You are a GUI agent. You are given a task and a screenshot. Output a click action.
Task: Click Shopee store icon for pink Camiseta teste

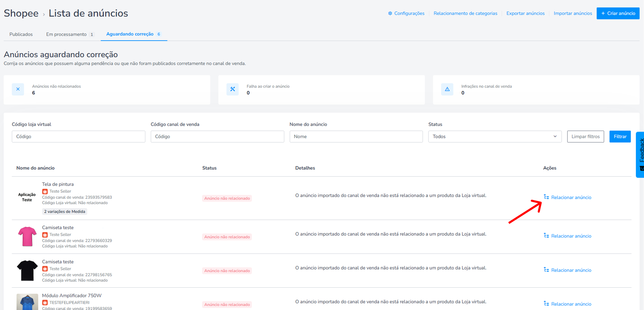coord(45,235)
